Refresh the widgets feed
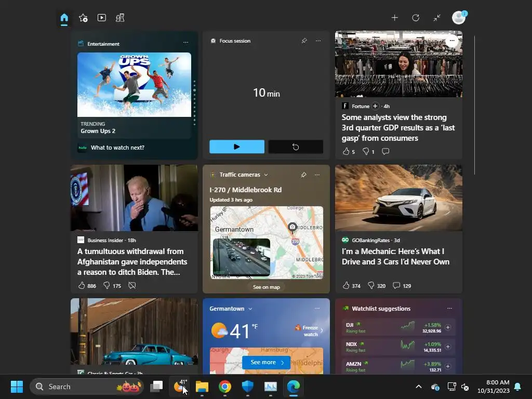Image resolution: width=532 pixels, height=399 pixels. tap(416, 18)
